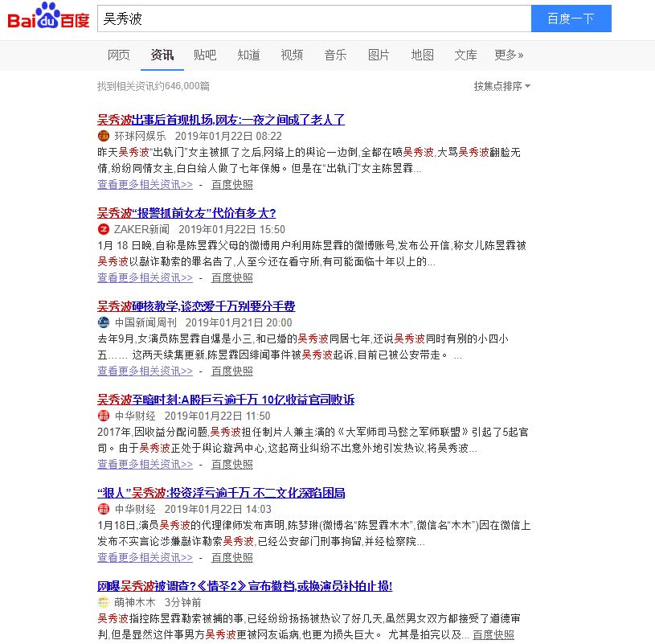
Task: Click the 萌神木木 source icon
Action: [103, 602]
